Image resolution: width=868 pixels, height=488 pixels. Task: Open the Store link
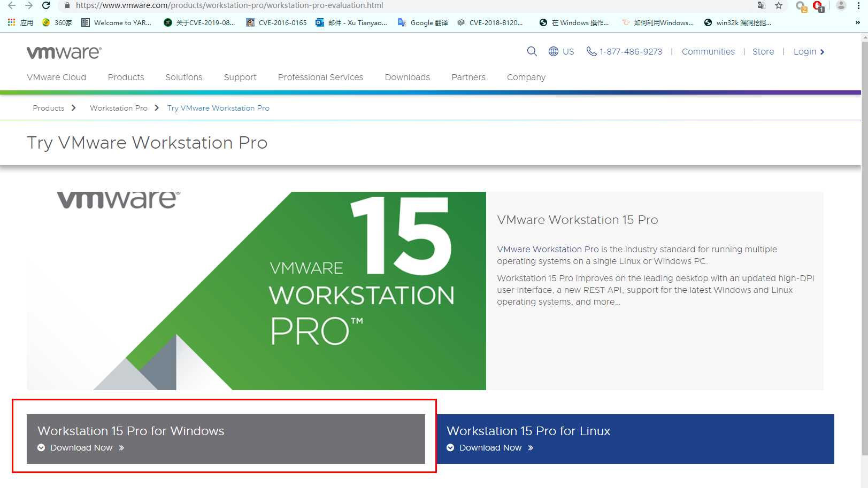763,51
